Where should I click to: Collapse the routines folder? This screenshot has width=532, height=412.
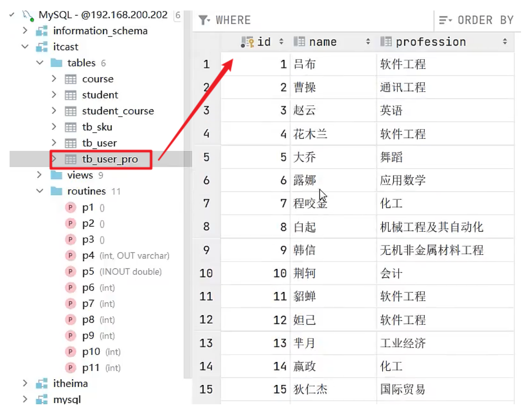point(40,191)
